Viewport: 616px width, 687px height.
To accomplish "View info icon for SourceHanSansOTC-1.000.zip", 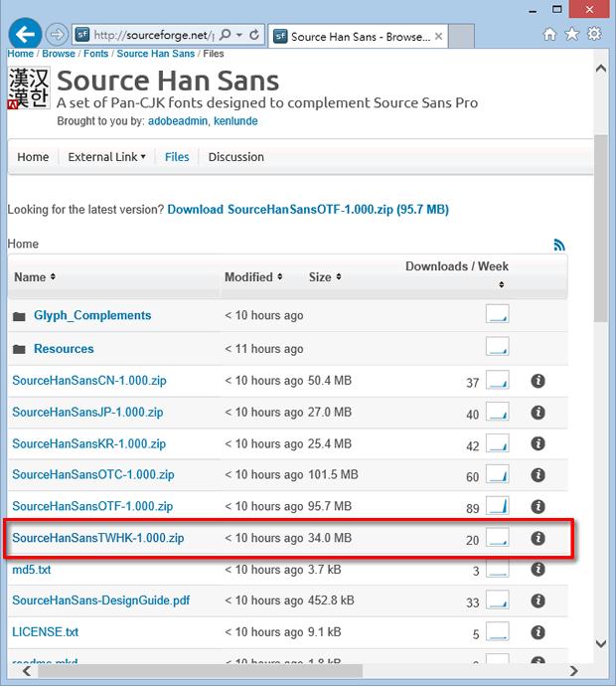I will click(538, 475).
